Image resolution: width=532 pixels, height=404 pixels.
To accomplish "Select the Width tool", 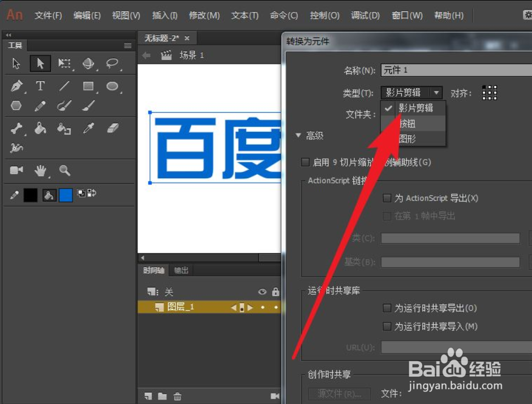I will point(16,148).
